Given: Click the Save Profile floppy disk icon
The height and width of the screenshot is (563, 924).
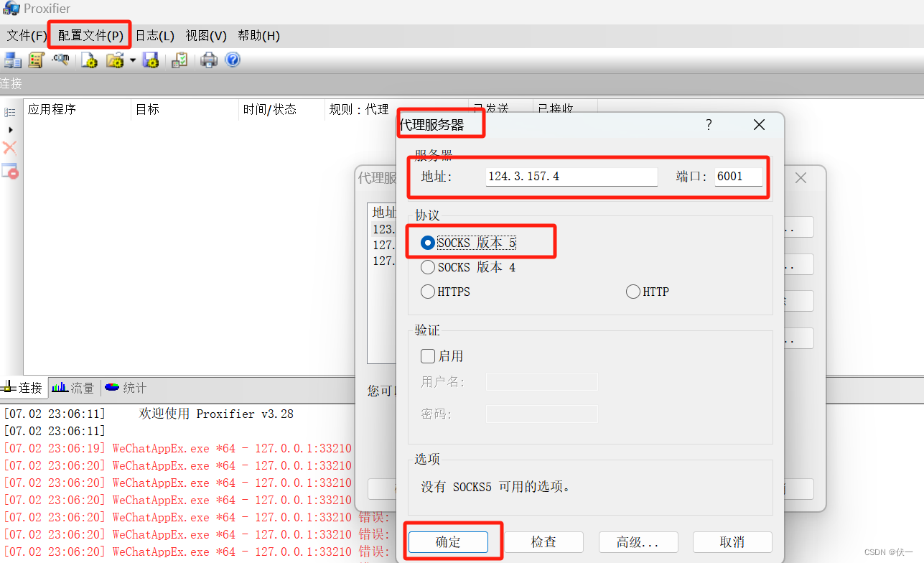Looking at the screenshot, I should pos(151,60).
